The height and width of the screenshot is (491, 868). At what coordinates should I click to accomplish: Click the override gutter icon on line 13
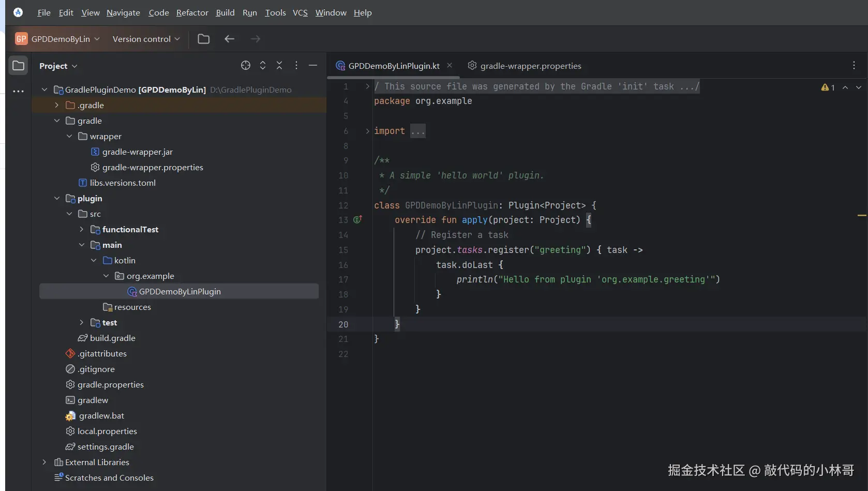(357, 220)
